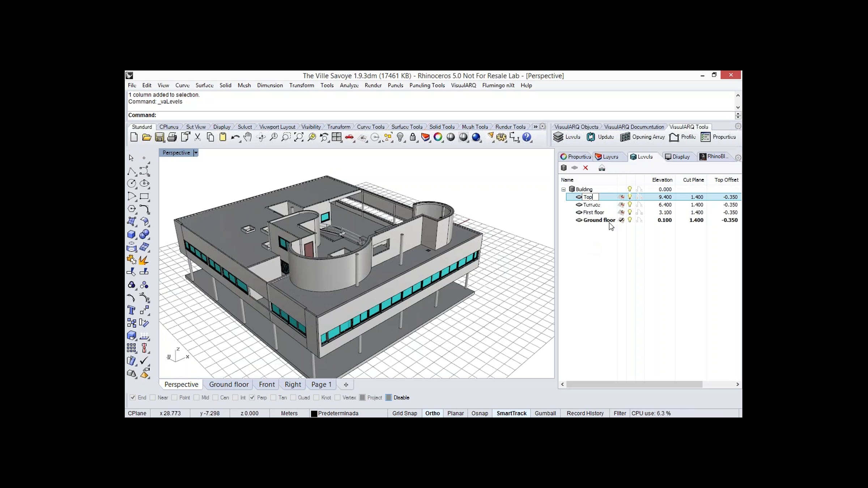Select the Boolean union spheres tool
The image size is (868, 488).
click(x=144, y=234)
